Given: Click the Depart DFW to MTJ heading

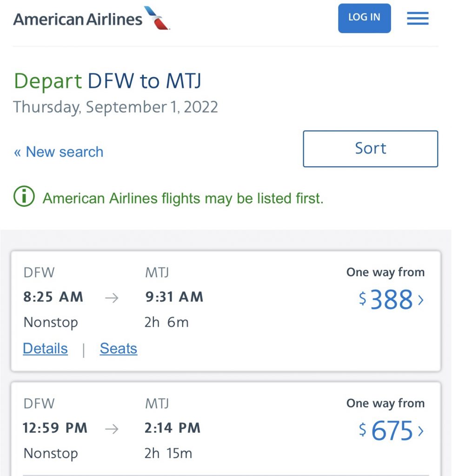Looking at the screenshot, I should point(107,82).
